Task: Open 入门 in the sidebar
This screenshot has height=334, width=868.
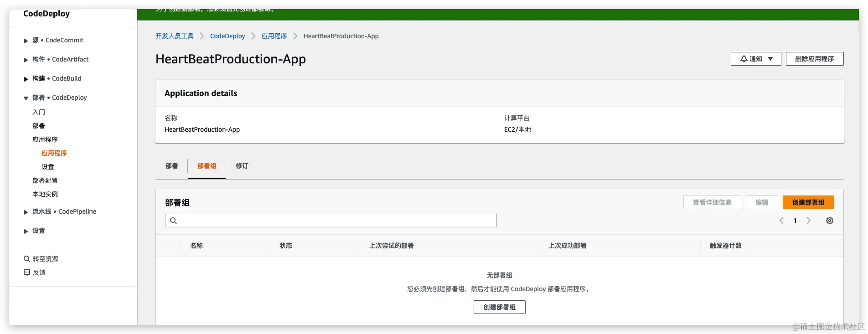Action: (x=39, y=112)
